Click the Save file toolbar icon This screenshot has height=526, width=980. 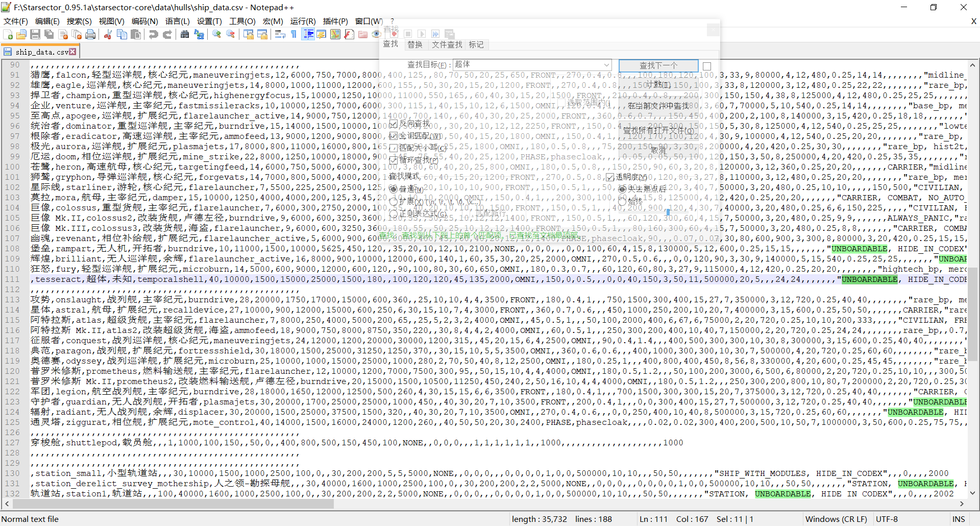tap(35, 34)
